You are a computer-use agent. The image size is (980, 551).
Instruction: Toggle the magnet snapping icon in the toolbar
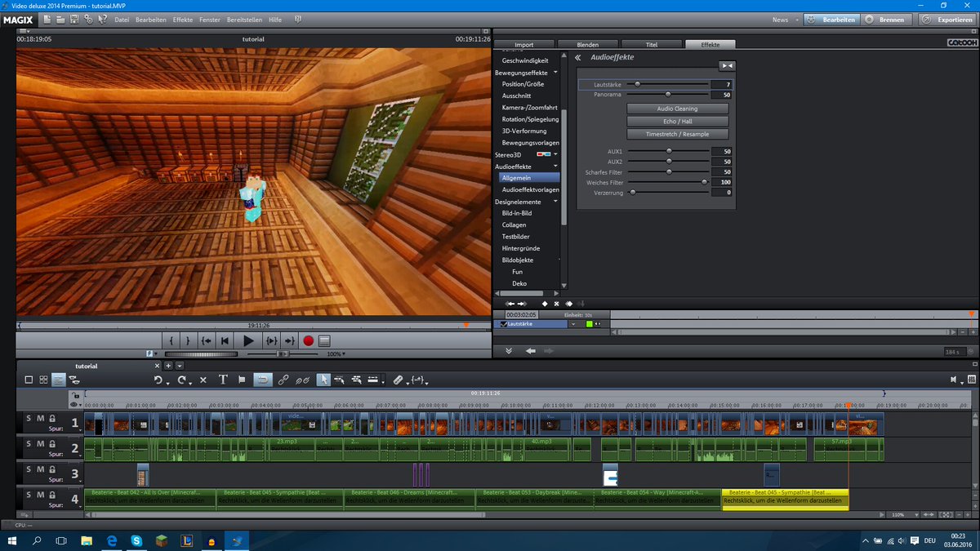(263, 380)
